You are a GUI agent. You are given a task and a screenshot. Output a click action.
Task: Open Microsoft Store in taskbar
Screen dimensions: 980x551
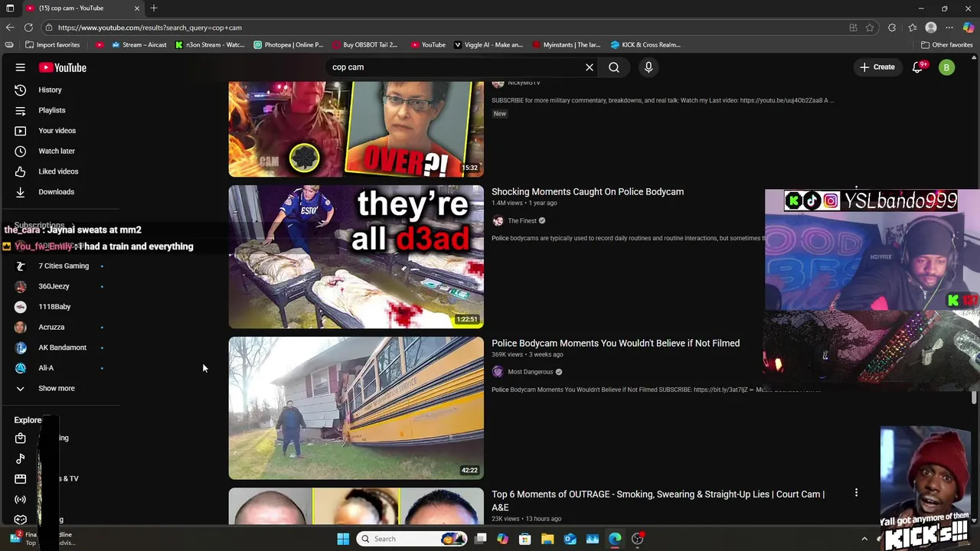(x=525, y=539)
